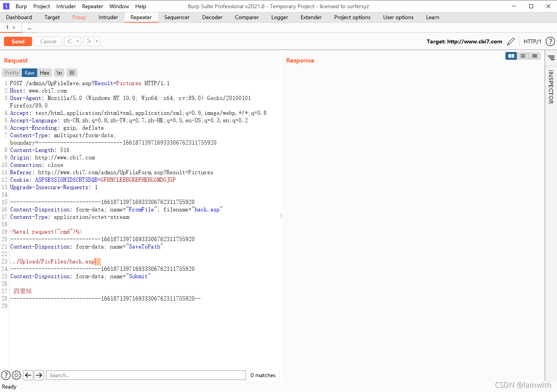Screen dimensions: 557x392
Task: Open search settings gear icon
Action: 16,375
